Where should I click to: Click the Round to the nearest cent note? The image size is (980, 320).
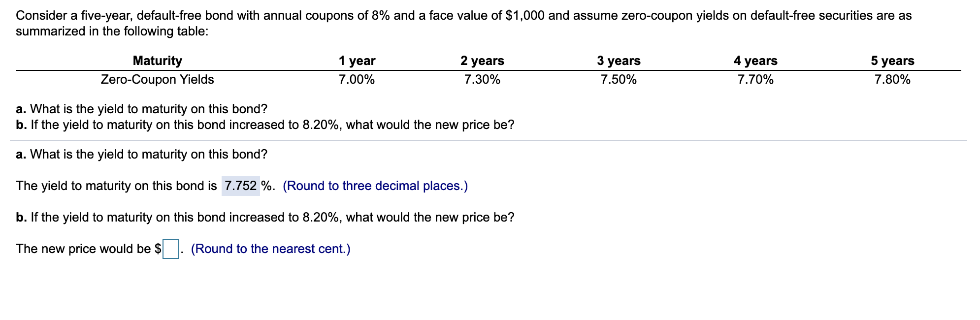[x=270, y=249]
